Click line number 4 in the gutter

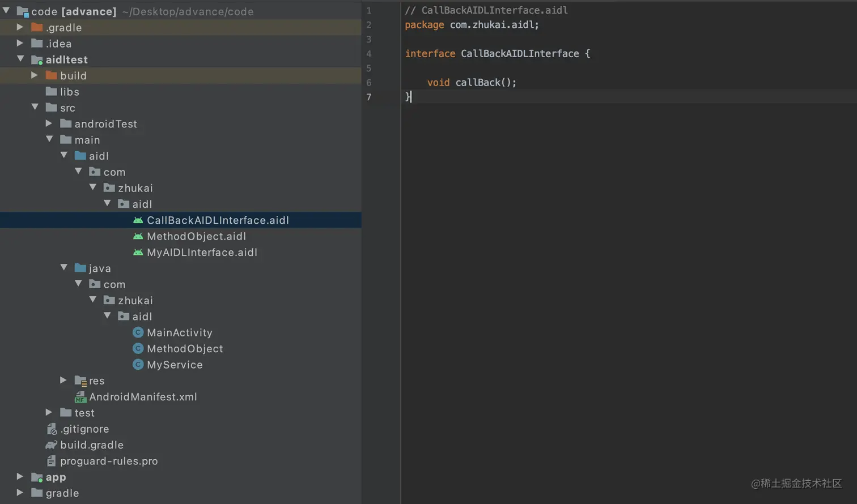tap(368, 54)
